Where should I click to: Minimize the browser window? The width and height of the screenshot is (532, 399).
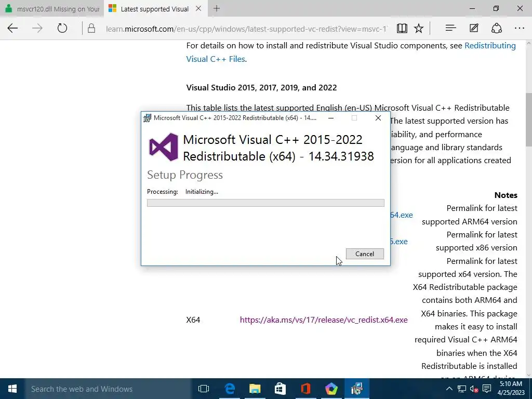click(472, 8)
